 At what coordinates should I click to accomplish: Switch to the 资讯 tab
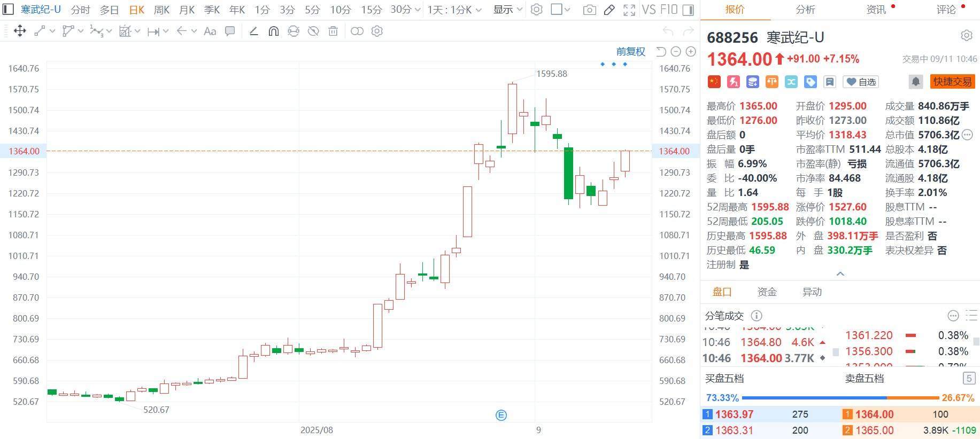[x=876, y=10]
